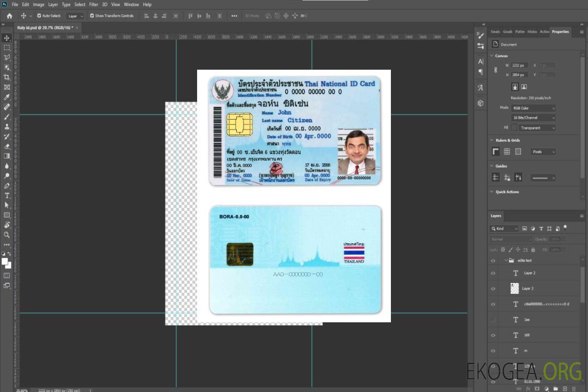Click the canvas width W field
The image size is (588, 392).
[x=519, y=65]
